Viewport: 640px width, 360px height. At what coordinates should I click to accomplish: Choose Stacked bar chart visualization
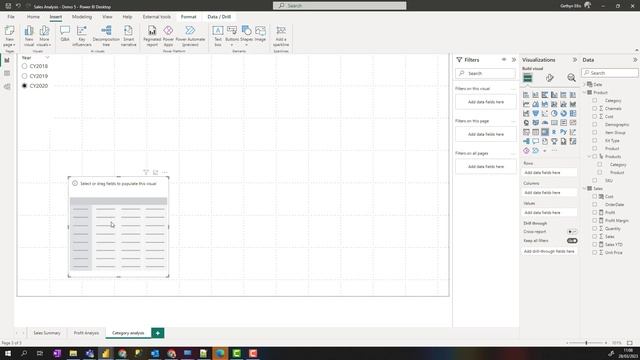526,95
